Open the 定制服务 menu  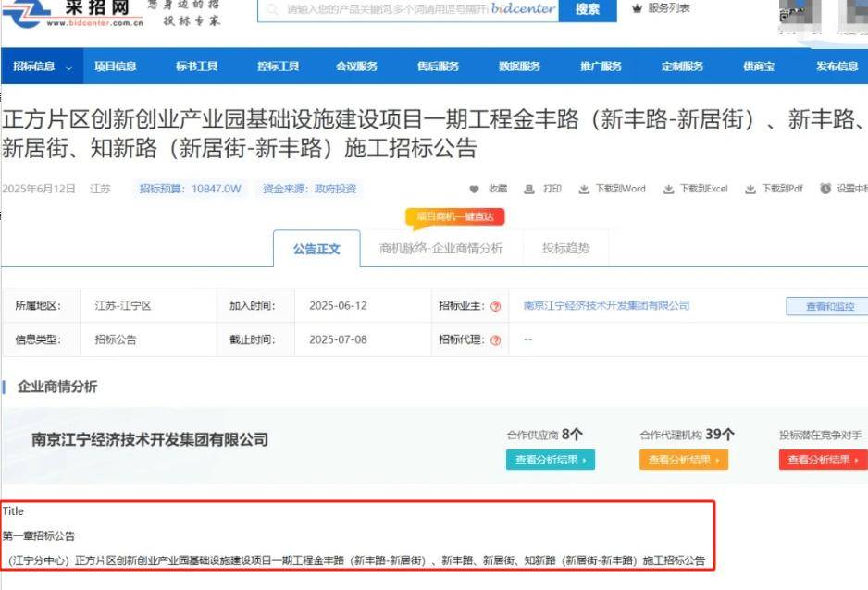[682, 67]
